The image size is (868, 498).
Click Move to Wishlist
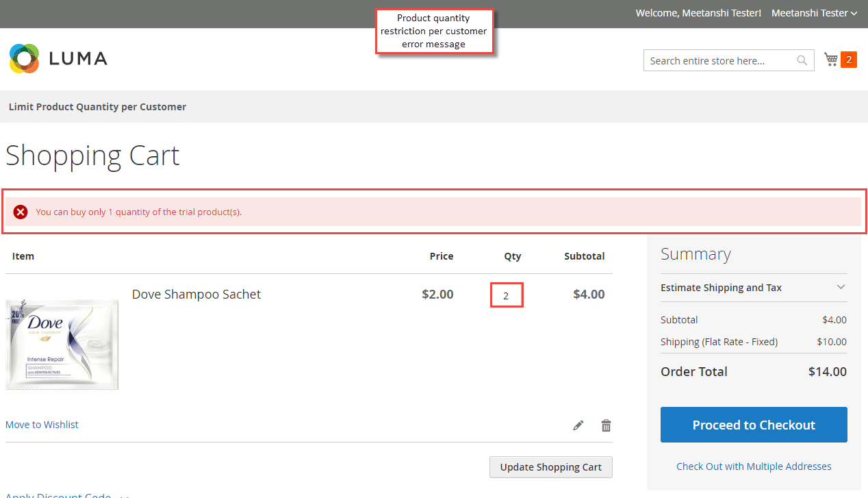tap(42, 425)
